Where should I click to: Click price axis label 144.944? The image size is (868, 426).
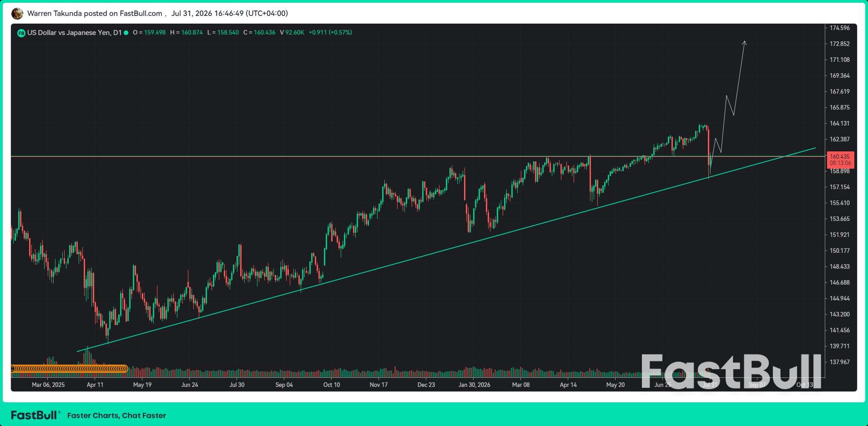click(x=839, y=299)
